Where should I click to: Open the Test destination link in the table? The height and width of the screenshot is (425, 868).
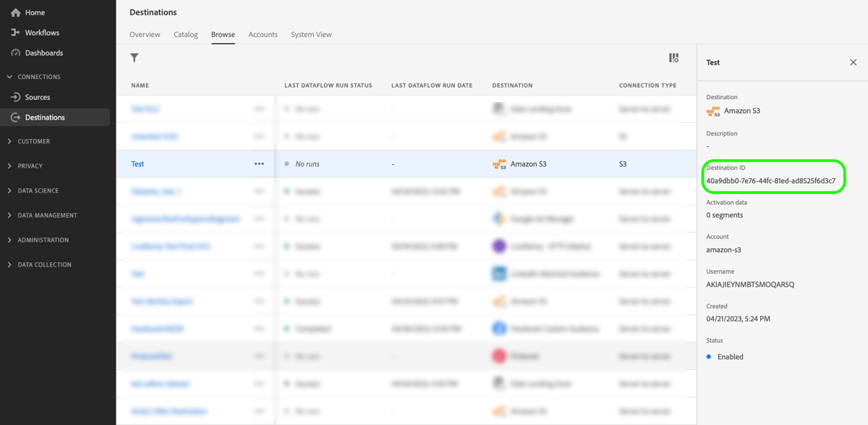[137, 164]
